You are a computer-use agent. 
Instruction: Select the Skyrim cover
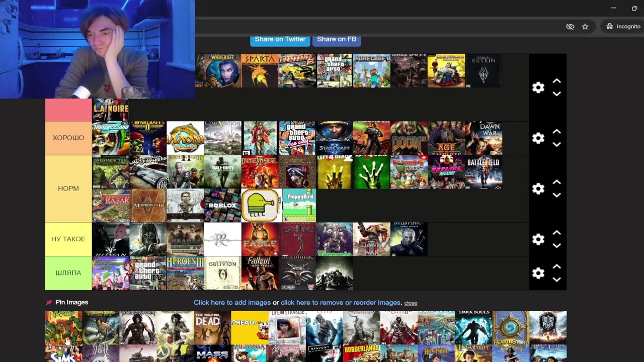tap(484, 71)
